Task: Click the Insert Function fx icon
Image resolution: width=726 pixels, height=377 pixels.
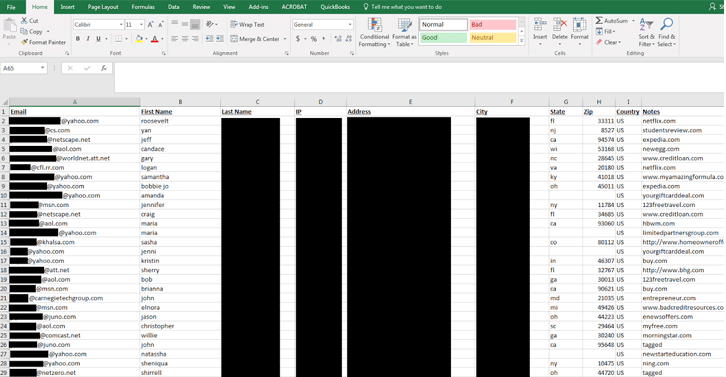Action: pyautogui.click(x=104, y=68)
